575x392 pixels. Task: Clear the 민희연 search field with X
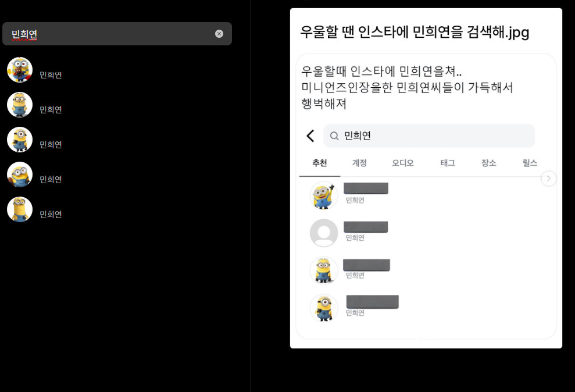pos(219,34)
